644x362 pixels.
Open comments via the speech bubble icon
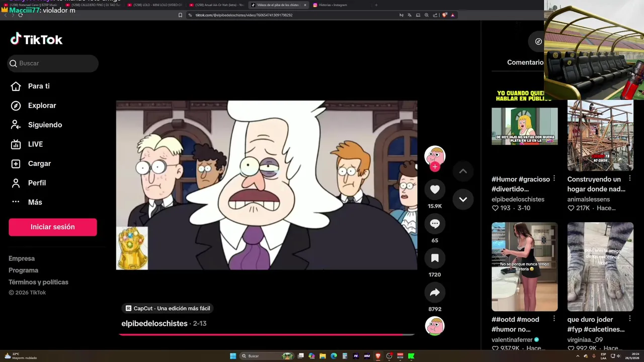pyautogui.click(x=435, y=224)
